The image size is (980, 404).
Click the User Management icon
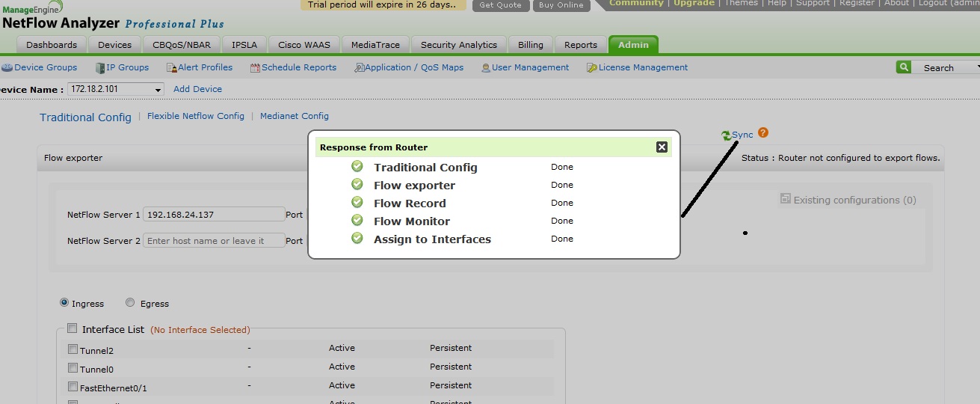click(486, 68)
